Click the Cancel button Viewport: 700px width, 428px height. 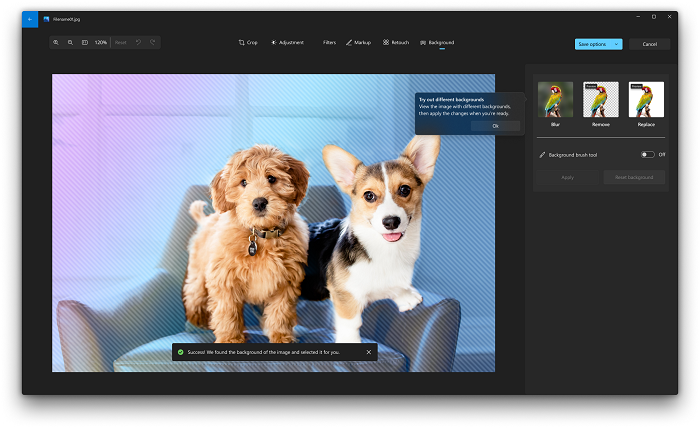(650, 44)
